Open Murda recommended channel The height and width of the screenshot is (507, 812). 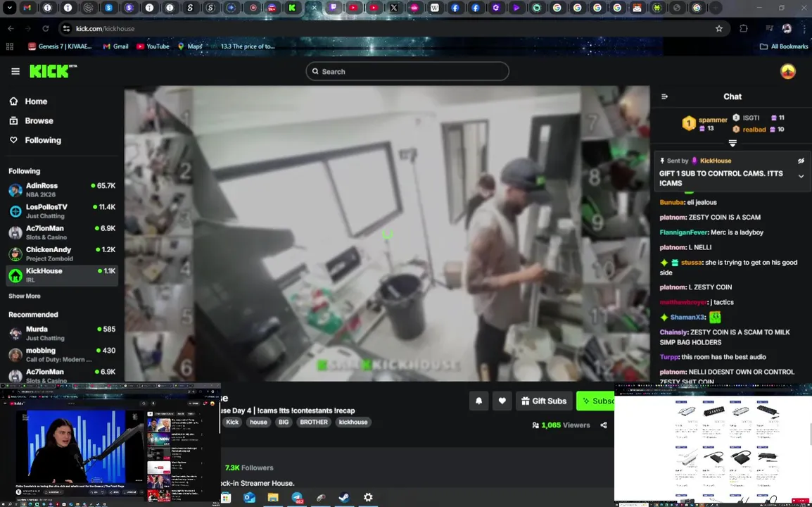(x=62, y=333)
